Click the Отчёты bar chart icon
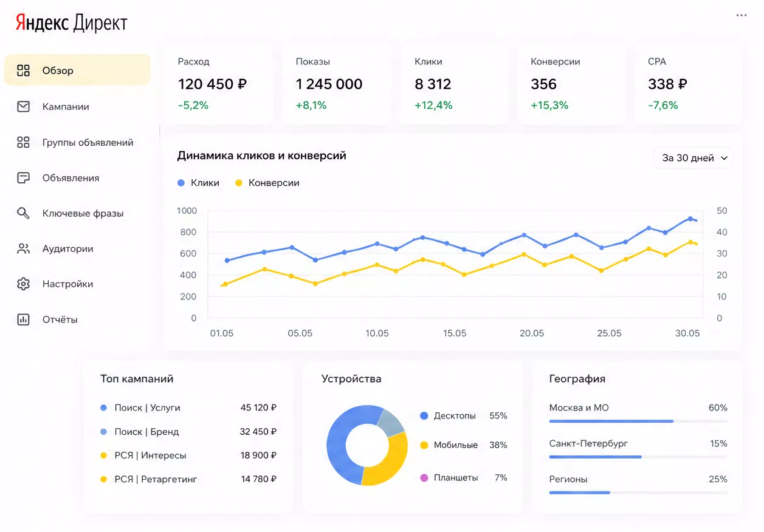This screenshot has width=764, height=532. click(x=23, y=319)
